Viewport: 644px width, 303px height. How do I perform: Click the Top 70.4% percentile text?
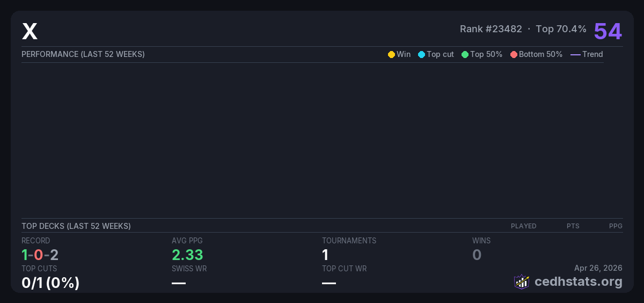[x=561, y=29]
